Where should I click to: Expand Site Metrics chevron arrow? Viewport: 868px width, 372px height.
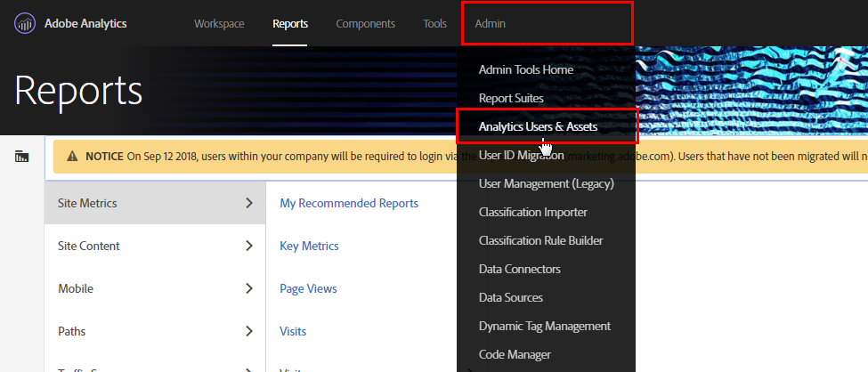click(249, 203)
